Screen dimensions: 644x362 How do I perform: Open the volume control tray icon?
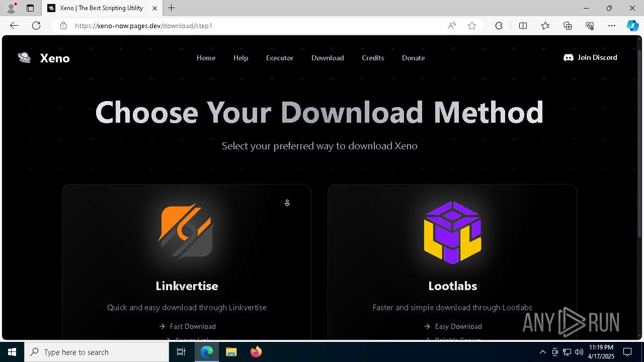[579, 352]
